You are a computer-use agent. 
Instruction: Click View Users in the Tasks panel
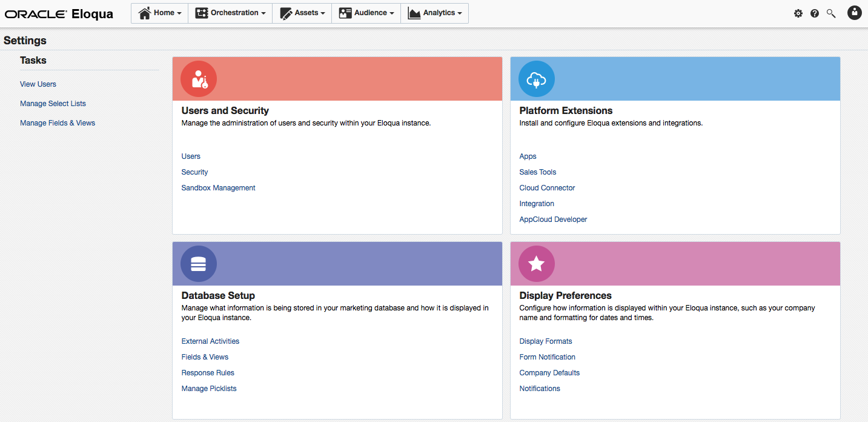coord(38,84)
